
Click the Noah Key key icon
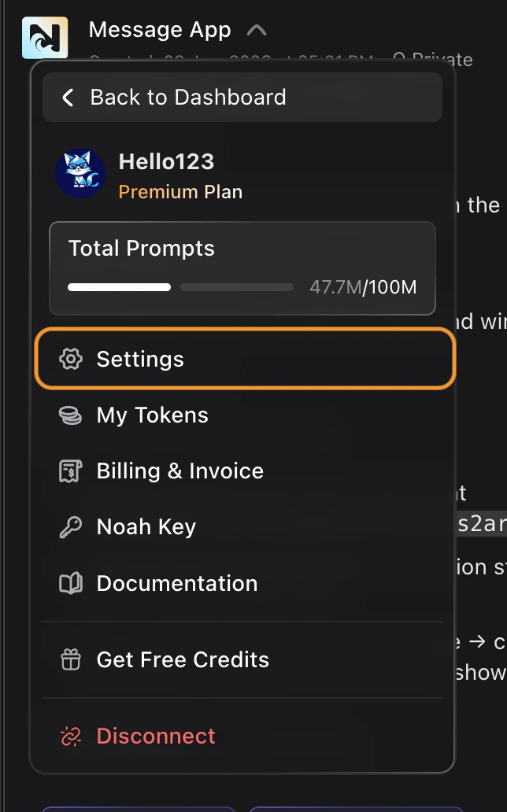coord(71,526)
